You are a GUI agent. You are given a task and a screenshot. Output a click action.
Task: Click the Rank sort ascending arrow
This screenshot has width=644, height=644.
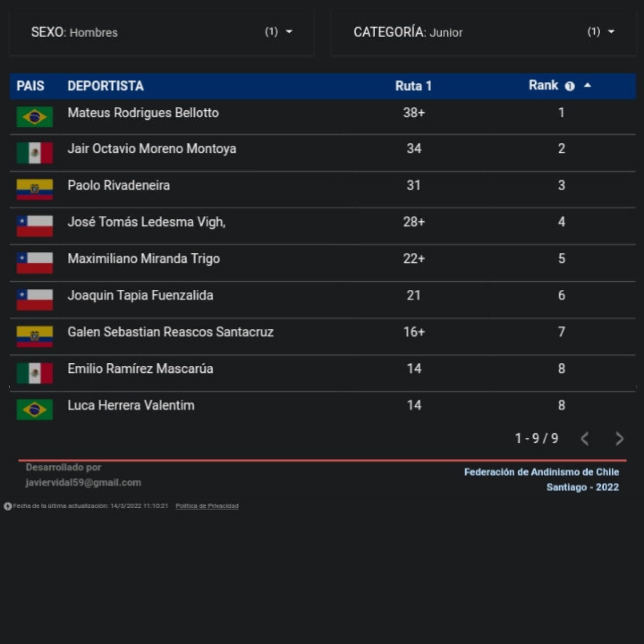tap(587, 86)
